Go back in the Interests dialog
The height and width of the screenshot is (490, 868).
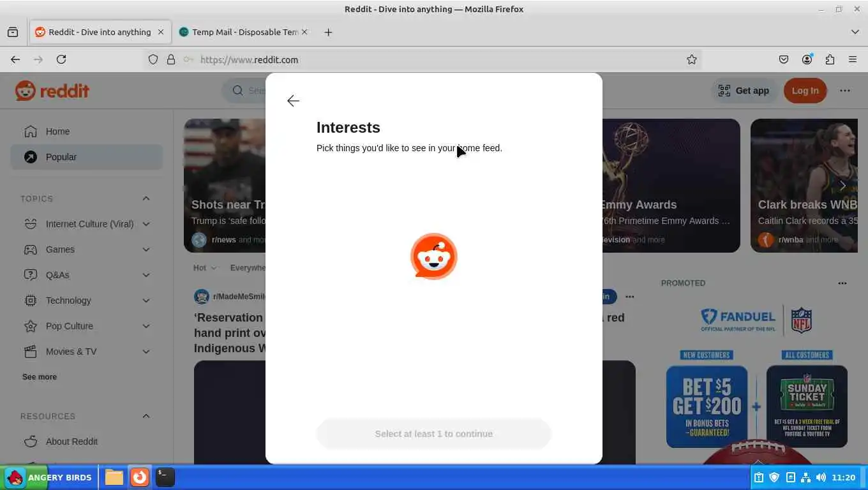(x=293, y=101)
